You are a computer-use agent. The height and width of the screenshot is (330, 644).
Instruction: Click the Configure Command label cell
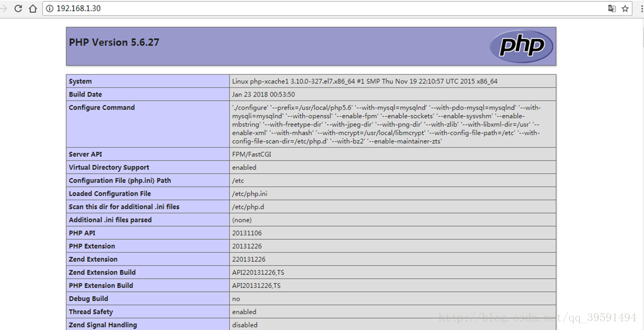click(101, 108)
